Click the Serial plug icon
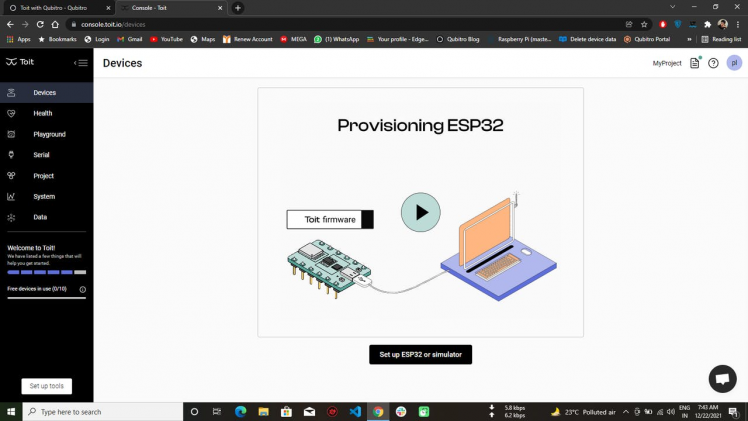 point(11,155)
